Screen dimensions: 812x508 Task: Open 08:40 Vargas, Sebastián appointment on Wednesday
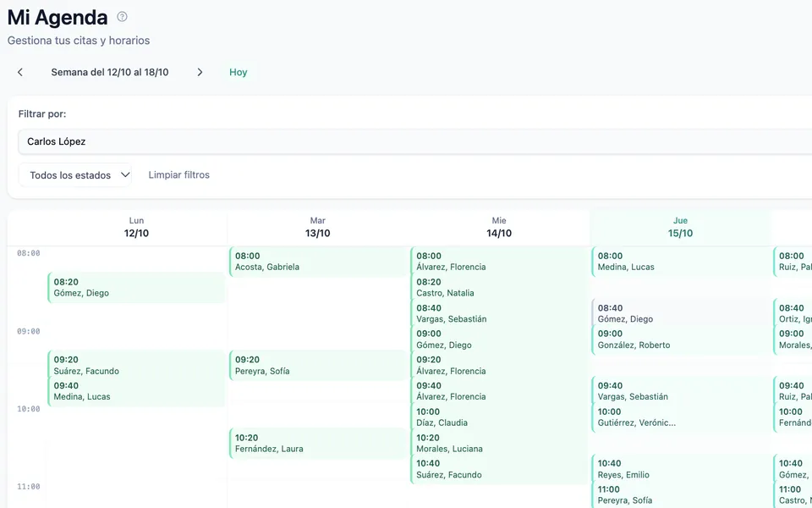(x=499, y=313)
